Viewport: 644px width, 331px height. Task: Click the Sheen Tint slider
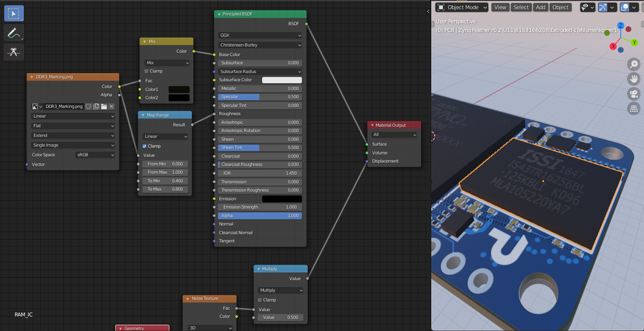pyautogui.click(x=260, y=148)
